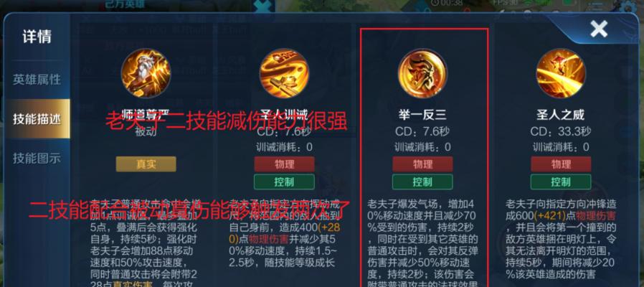This screenshot has width=644, height=287.
Task: Click 物理 tag under 举一反三
Action: click(422, 164)
